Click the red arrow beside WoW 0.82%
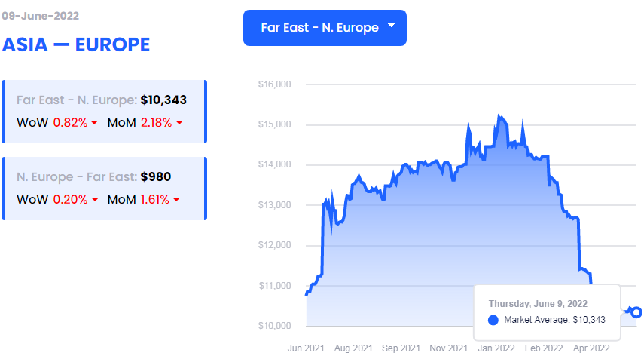This screenshot has height=359, width=644. coord(94,123)
